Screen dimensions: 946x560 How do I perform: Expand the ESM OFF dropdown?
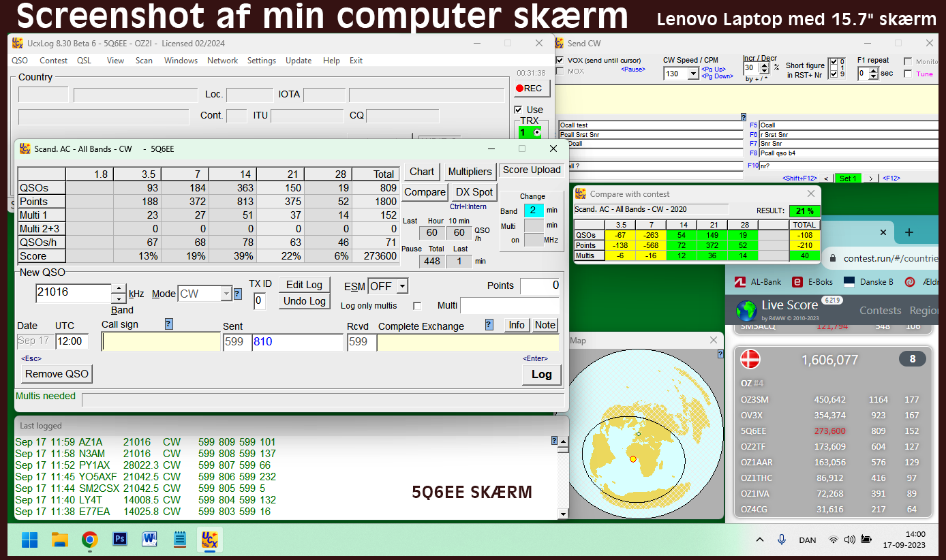click(402, 286)
